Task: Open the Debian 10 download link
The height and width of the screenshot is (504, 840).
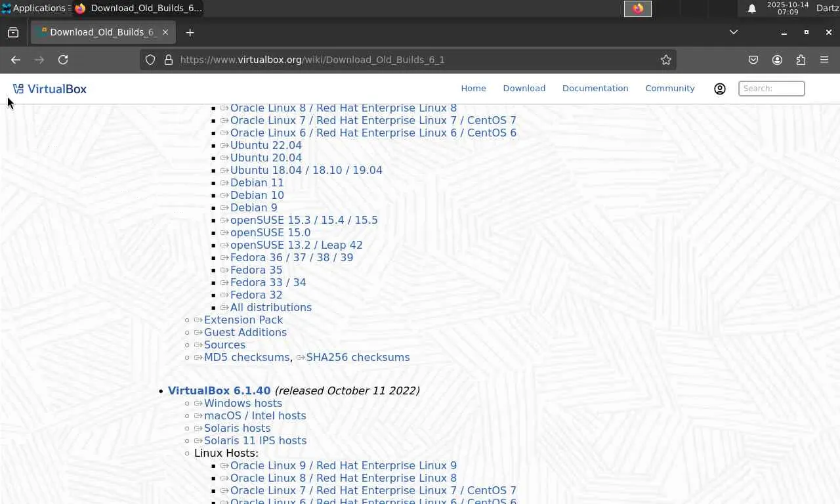Action: [257, 196]
